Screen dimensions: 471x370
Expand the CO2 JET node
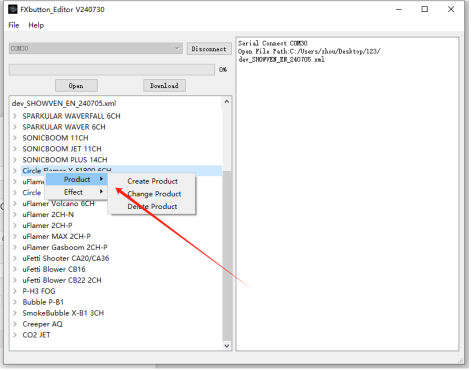coord(15,335)
